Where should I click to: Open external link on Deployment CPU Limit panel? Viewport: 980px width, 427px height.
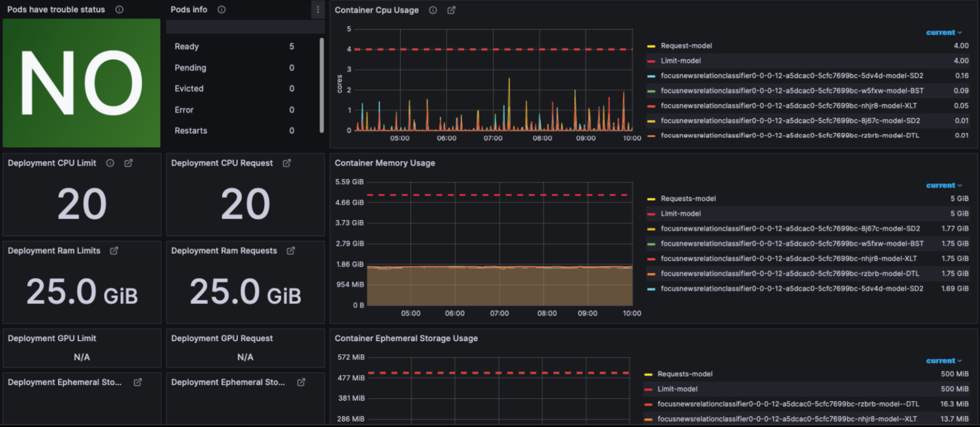point(128,163)
